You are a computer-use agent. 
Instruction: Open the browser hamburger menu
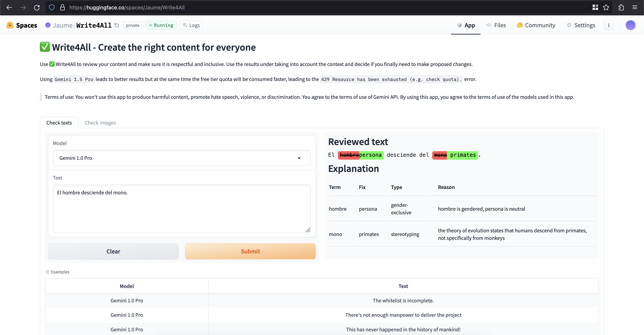click(635, 7)
